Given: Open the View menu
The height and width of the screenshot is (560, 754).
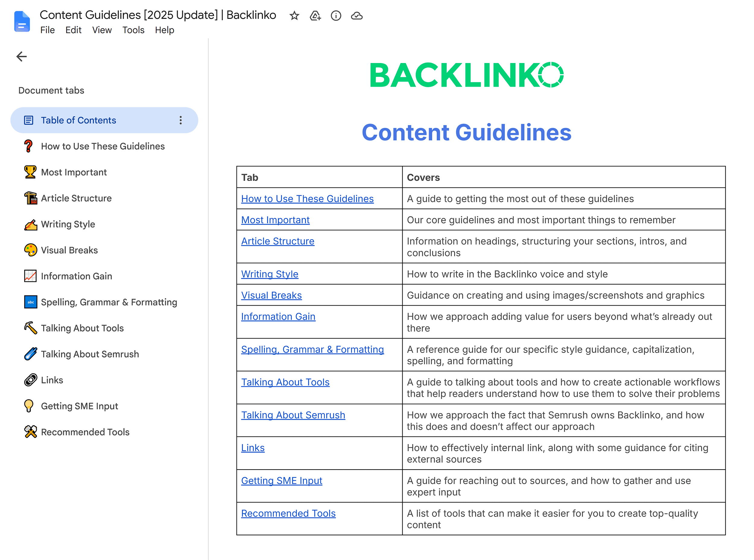Looking at the screenshot, I should coord(102,30).
